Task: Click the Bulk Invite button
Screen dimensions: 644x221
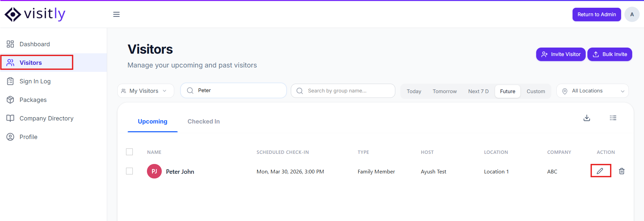Action: 610,54
